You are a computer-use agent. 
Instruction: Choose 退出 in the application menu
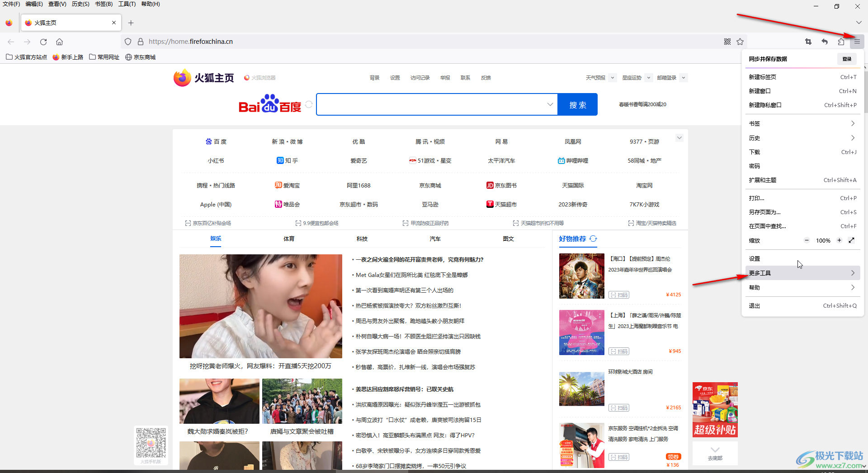(x=802, y=305)
